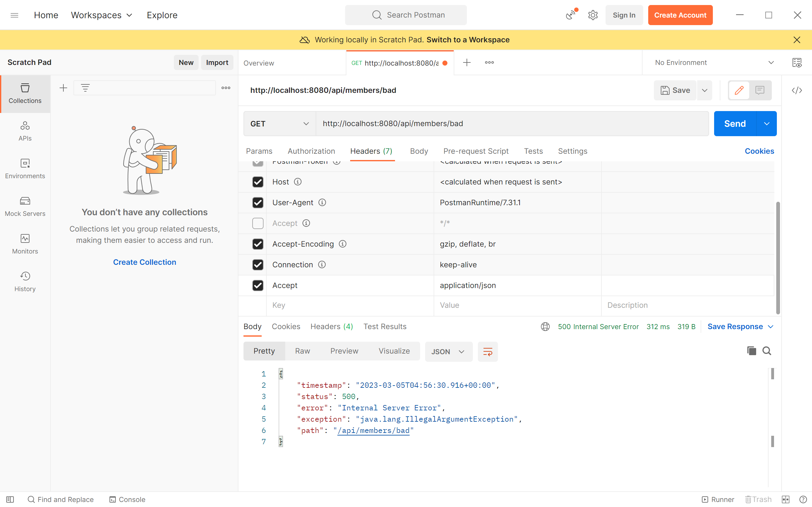Screen dimensions: 812x507
Task: Search within the response body
Action: 767,351
